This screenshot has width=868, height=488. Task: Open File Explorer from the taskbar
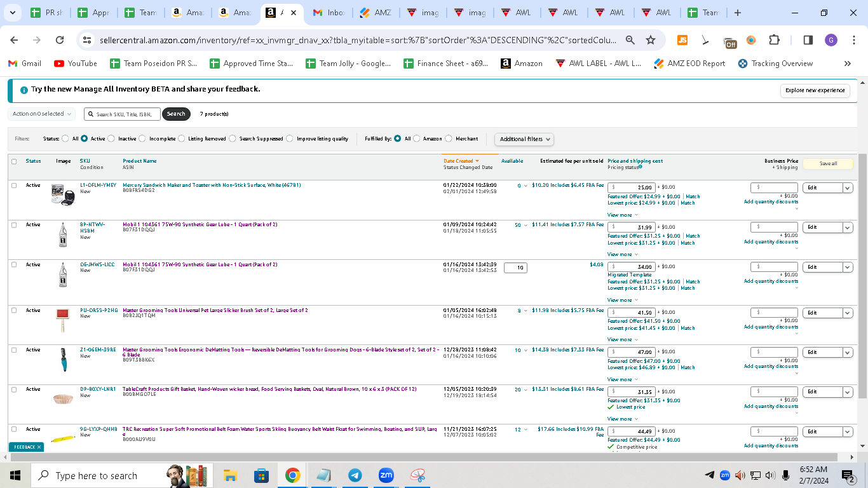coord(230,475)
